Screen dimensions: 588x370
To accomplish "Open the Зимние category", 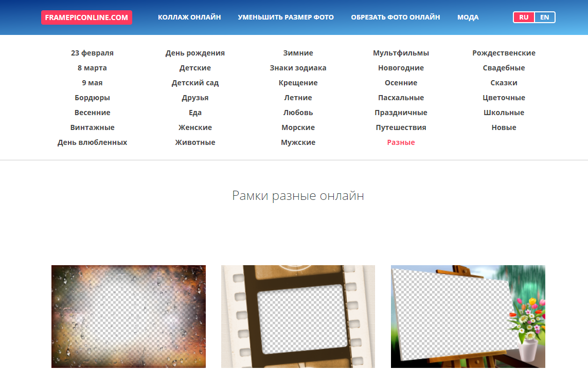I will pyautogui.click(x=298, y=53).
